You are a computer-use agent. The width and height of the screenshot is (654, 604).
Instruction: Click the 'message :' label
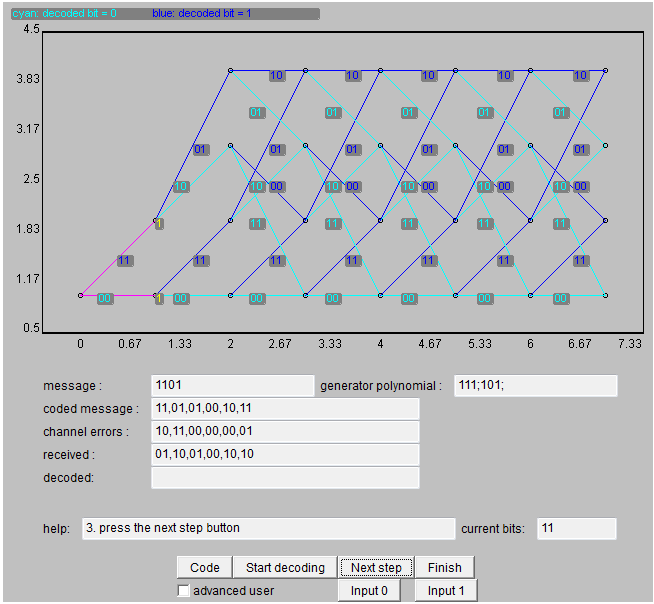click(x=73, y=386)
